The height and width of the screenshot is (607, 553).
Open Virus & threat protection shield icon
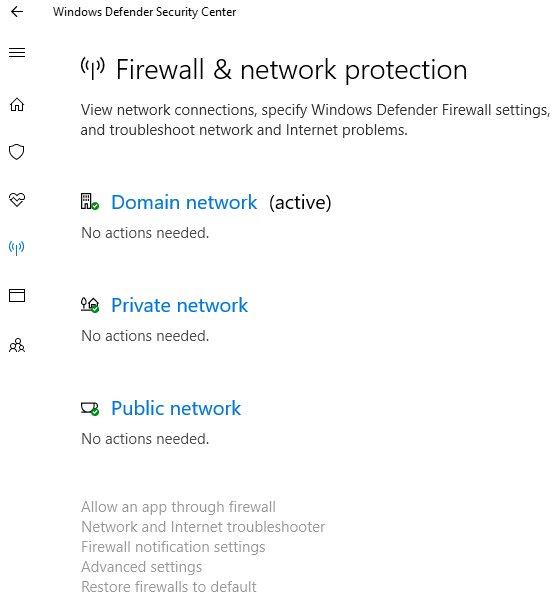click(17, 152)
